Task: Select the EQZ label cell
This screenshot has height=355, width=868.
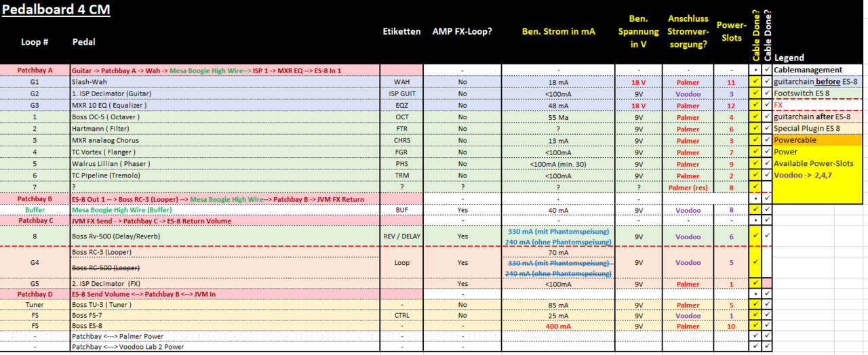Action: pos(402,105)
